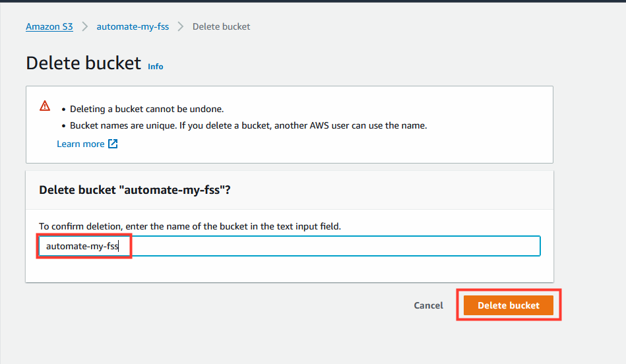Click the To confirm deletion instruction text
The height and width of the screenshot is (364, 626).
coord(190,226)
